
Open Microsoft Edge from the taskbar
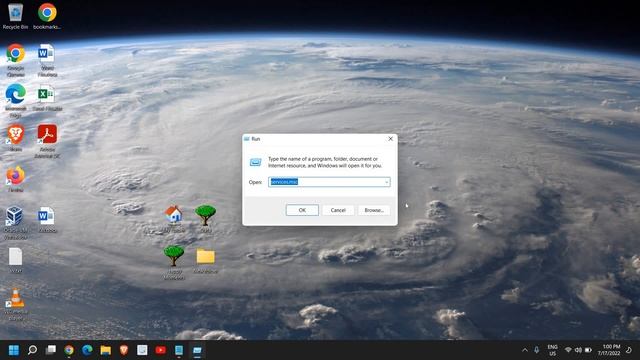pyautogui.click(x=87, y=350)
